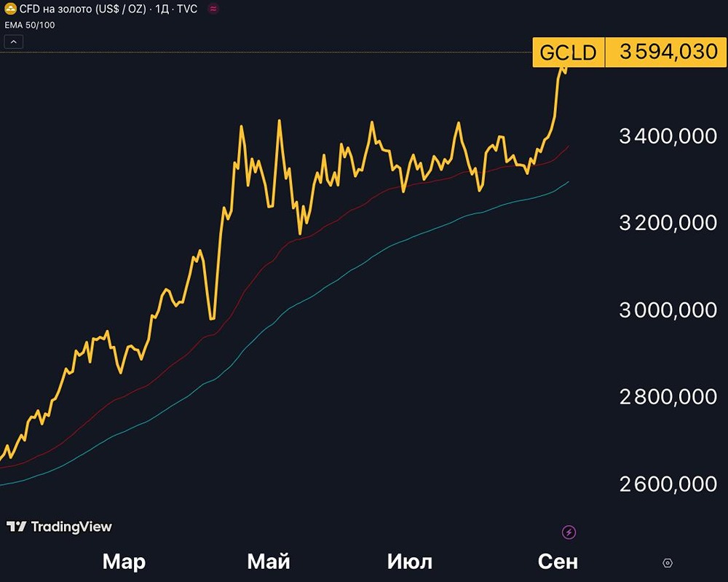Open chart settings hexagon icon
The width and height of the screenshot is (728, 582).
coord(668,563)
